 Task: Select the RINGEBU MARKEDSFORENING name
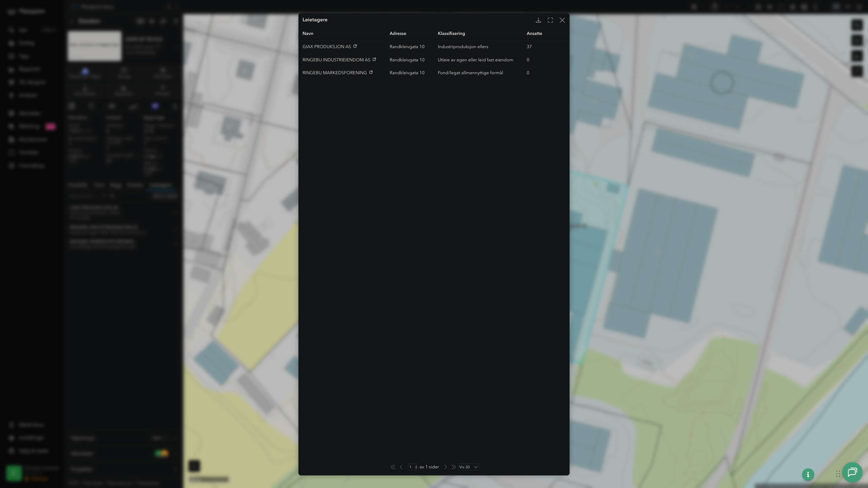pos(335,73)
